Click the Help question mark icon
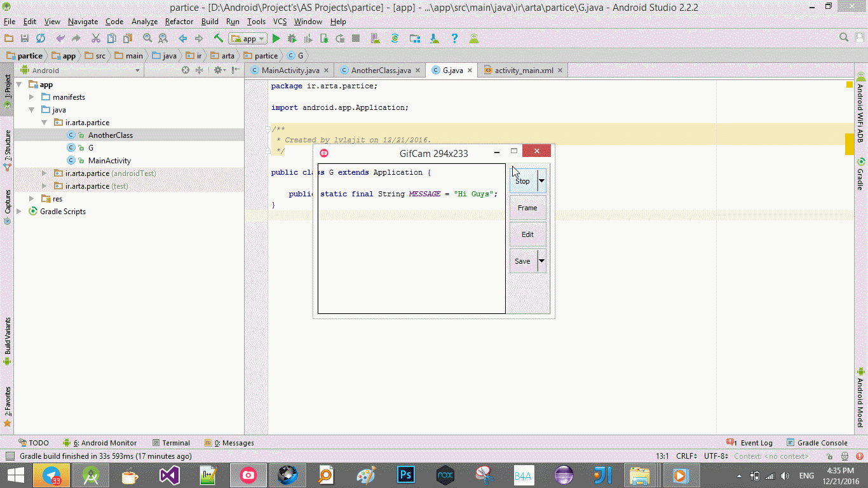The image size is (868, 488). point(454,39)
